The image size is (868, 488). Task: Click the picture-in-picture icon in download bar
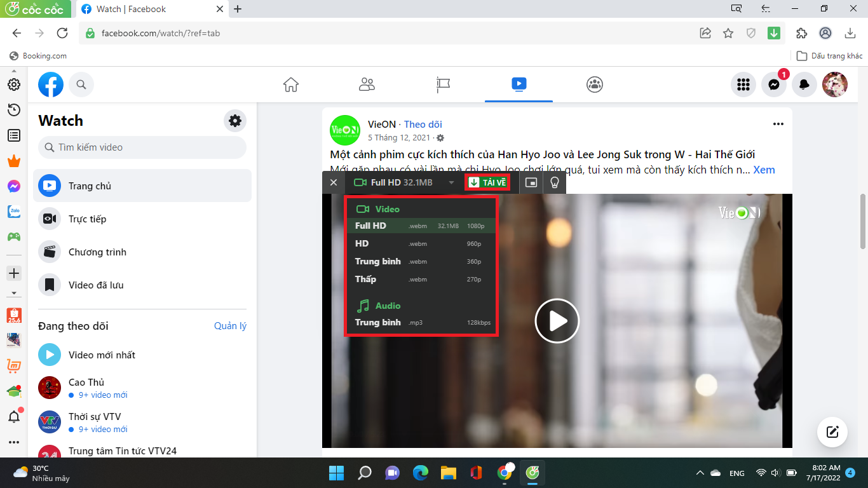(x=531, y=182)
